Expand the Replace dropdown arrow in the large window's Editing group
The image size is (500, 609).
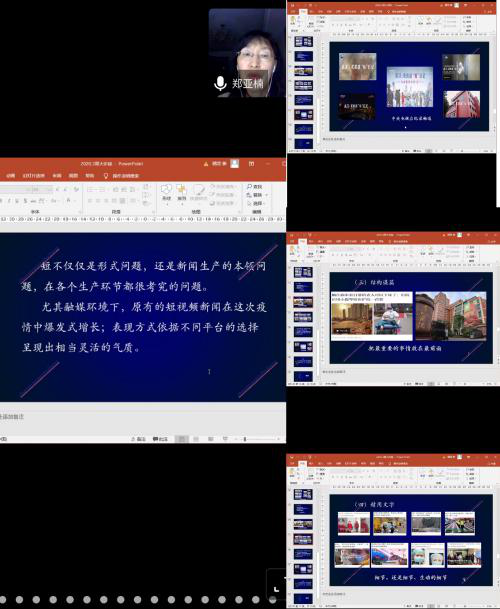click(x=267, y=195)
